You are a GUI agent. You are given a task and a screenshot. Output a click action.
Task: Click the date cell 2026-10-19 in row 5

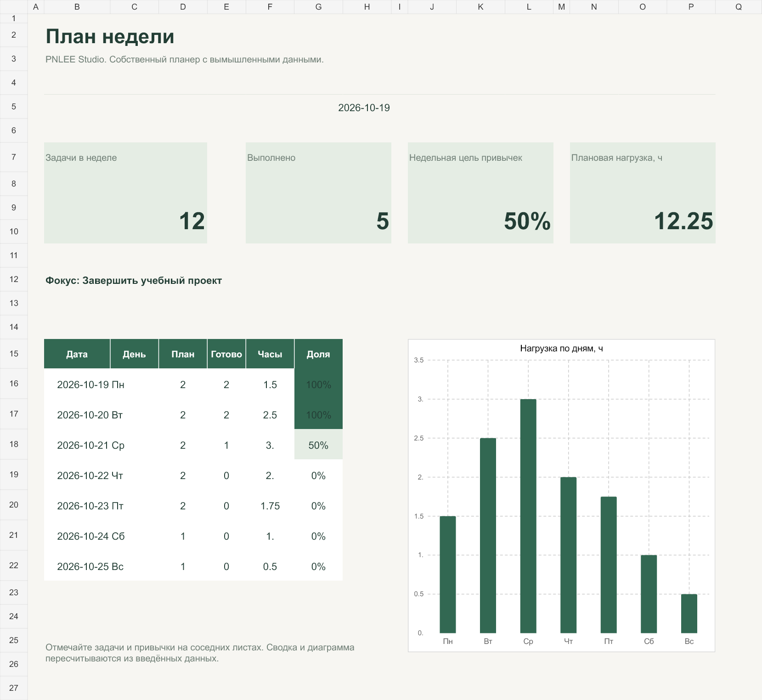point(364,108)
